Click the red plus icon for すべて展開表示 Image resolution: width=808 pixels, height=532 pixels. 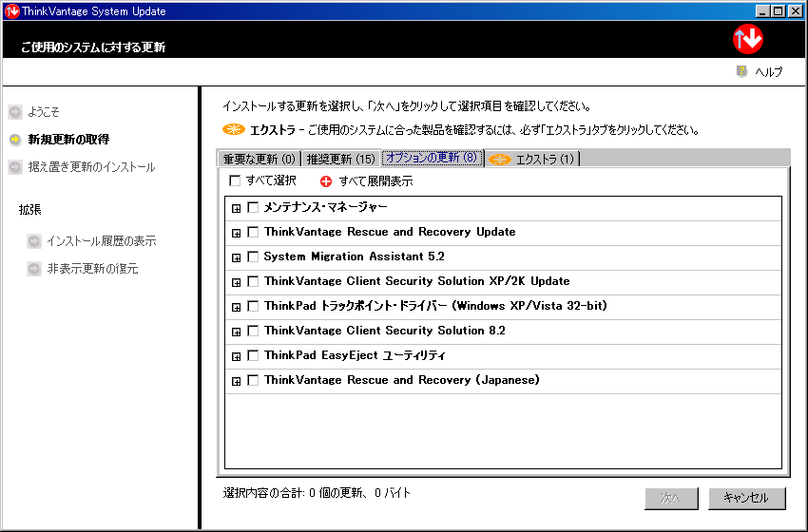click(x=326, y=181)
